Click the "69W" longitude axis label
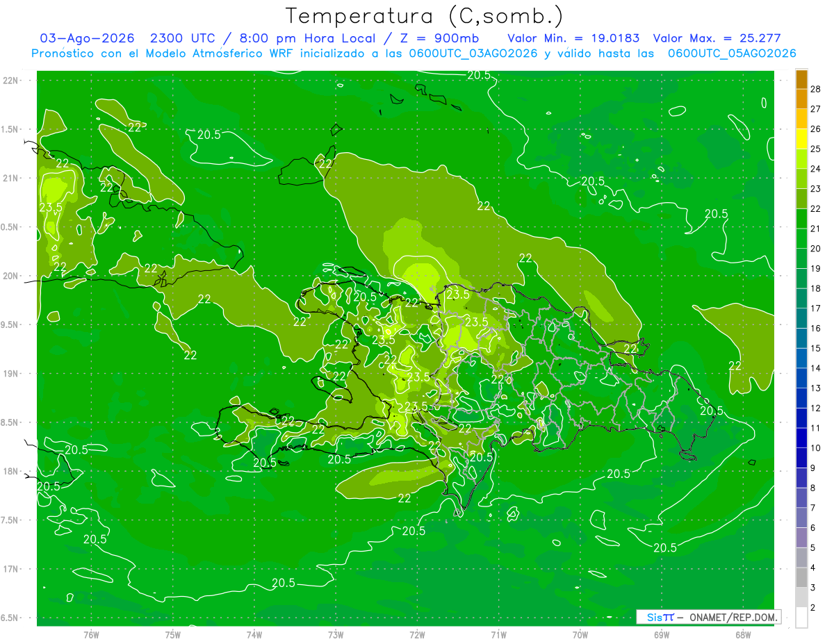 tap(662, 635)
